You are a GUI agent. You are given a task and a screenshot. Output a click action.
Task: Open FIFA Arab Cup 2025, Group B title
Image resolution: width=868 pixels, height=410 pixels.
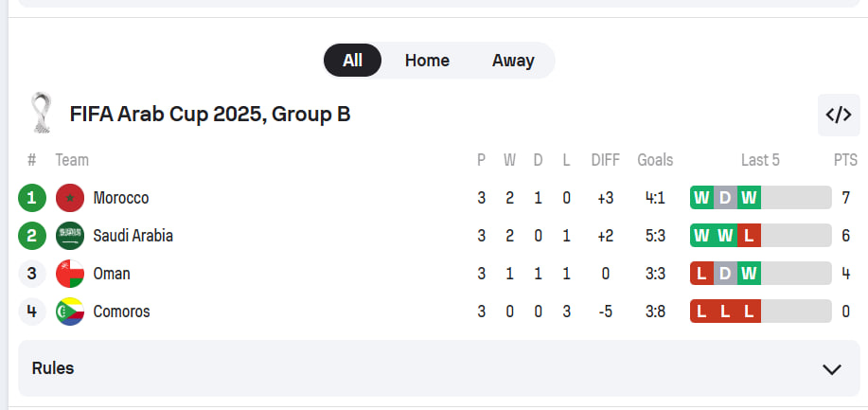pyautogui.click(x=210, y=115)
